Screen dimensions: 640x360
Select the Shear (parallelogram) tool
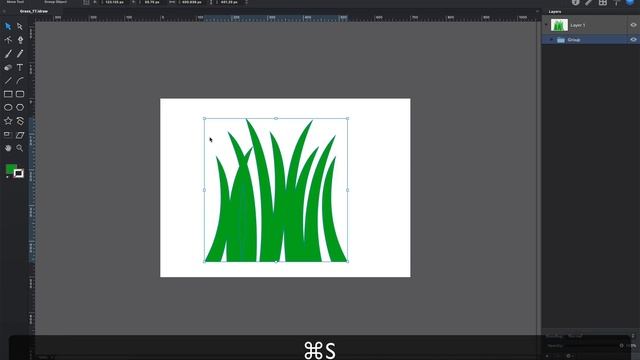click(20, 135)
